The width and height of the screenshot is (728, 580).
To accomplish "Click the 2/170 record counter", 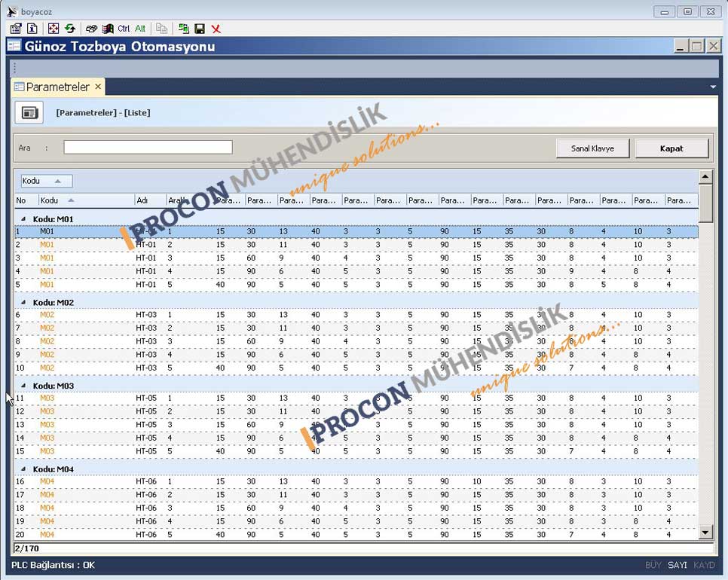I will pos(27,548).
